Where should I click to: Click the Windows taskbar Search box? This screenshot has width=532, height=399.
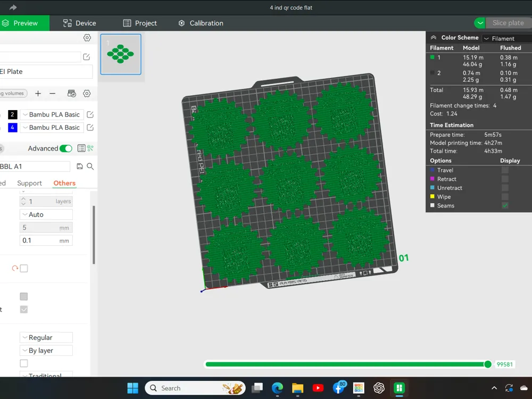tap(195, 388)
